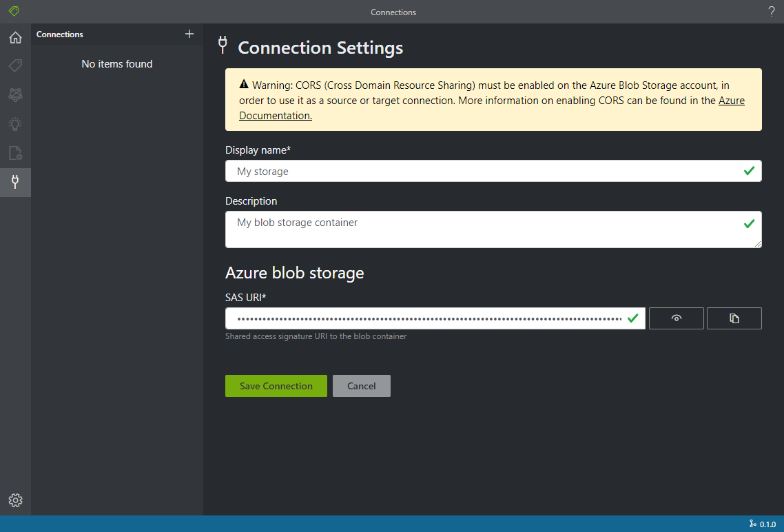Click the 'No items found' text
The image size is (784, 532).
click(117, 64)
